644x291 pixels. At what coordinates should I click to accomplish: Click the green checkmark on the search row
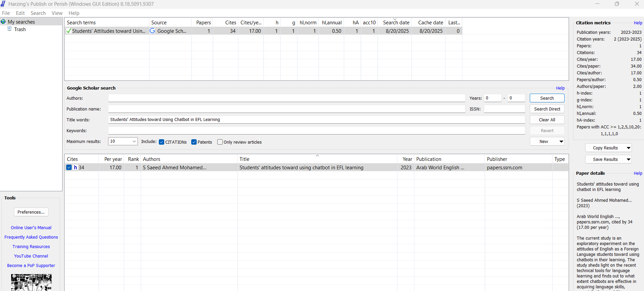(x=69, y=31)
